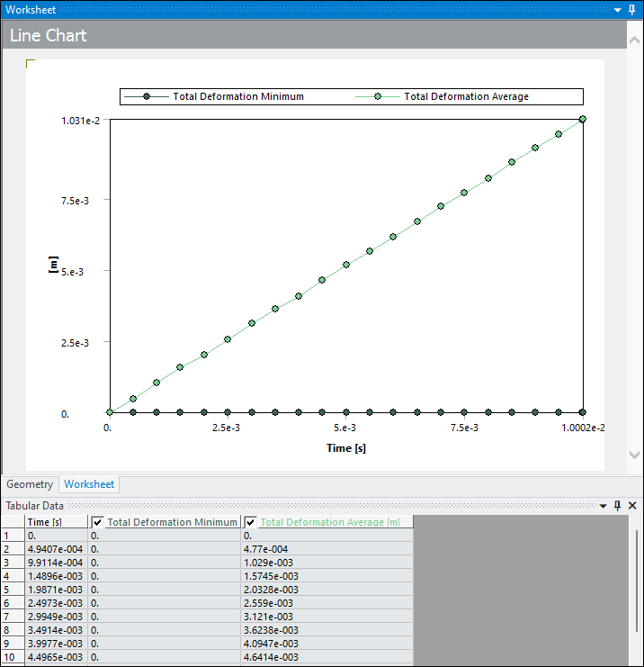Click the time cell 3.4914e-003
This screenshot has width=644, height=667.
[57, 630]
